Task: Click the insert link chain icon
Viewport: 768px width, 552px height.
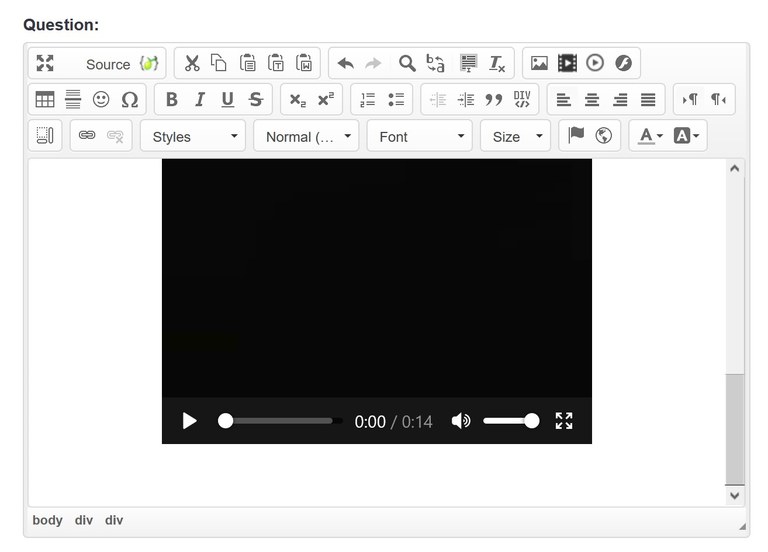Action: coord(87,136)
